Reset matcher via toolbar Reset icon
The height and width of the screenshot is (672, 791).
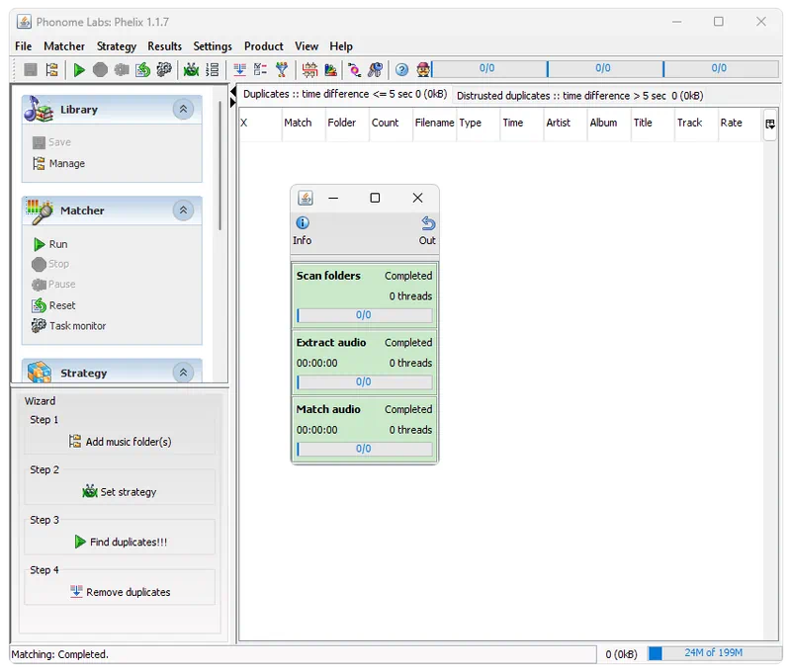coord(142,69)
